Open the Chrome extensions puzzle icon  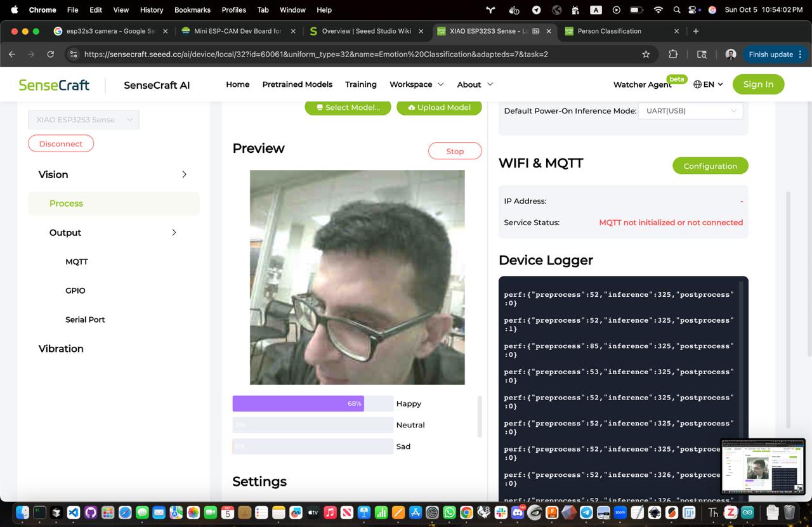[x=672, y=54]
